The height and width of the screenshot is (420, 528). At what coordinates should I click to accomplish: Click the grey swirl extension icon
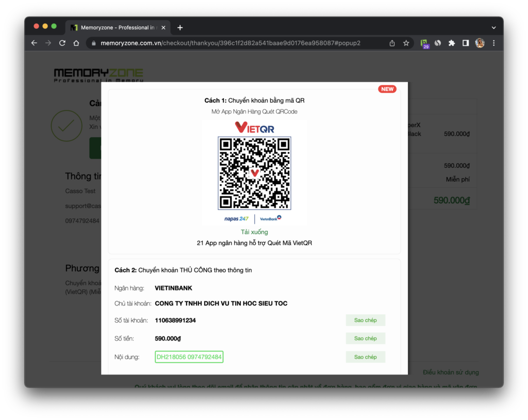438,43
